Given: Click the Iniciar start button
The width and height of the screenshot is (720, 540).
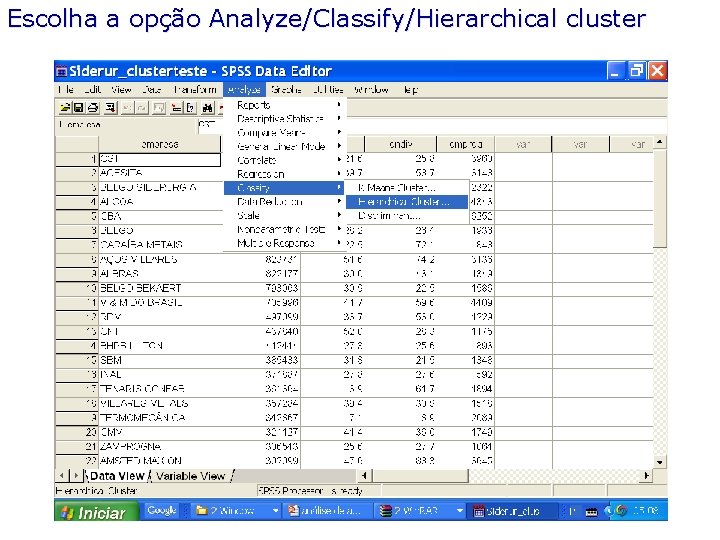Looking at the screenshot, I should pyautogui.click(x=96, y=512).
